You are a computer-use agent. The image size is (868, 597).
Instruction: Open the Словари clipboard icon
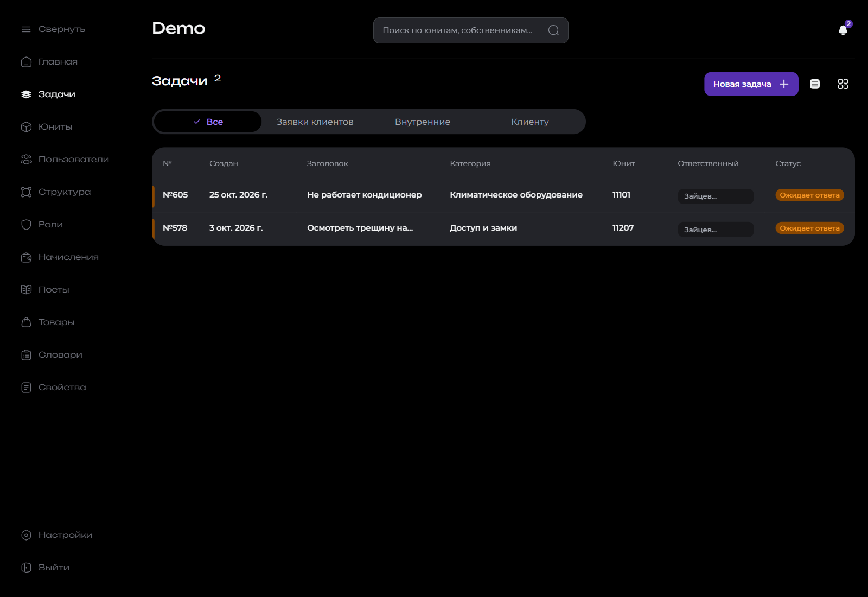[x=26, y=355]
